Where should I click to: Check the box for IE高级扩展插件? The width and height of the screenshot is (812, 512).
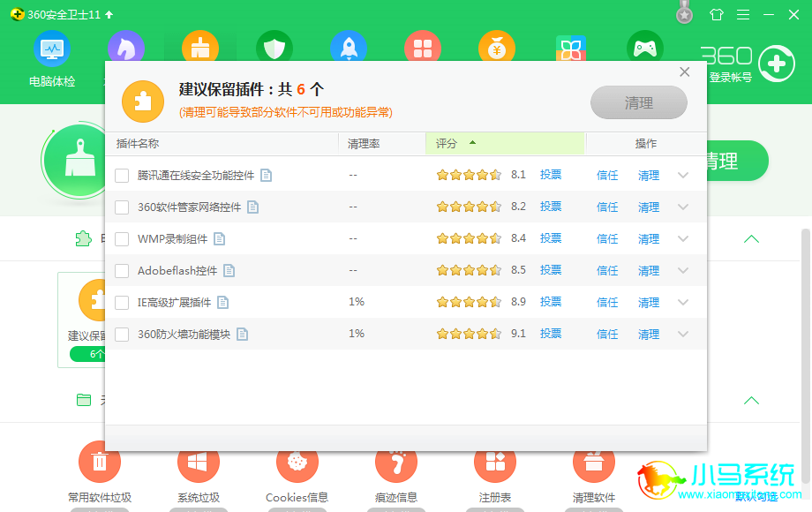coord(122,302)
